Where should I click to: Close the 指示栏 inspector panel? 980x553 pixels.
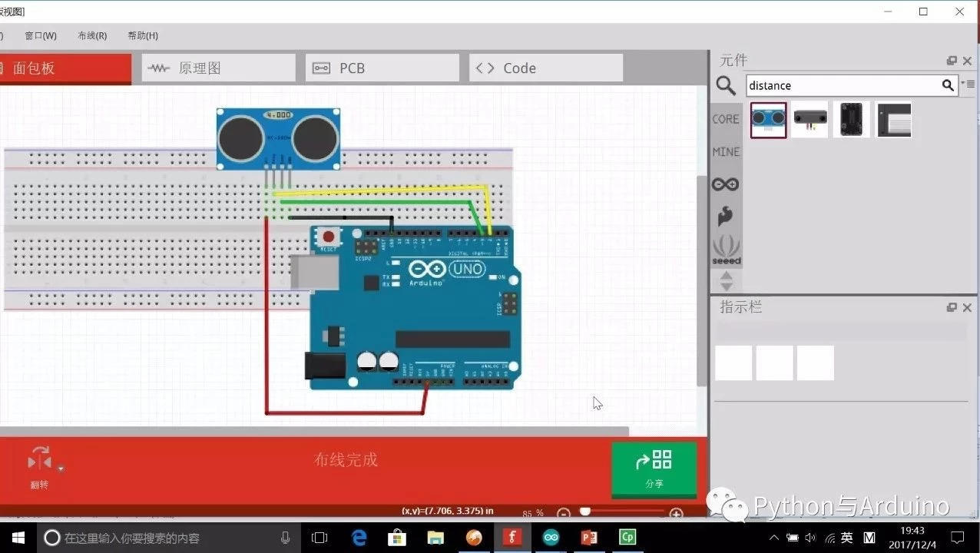click(x=967, y=307)
